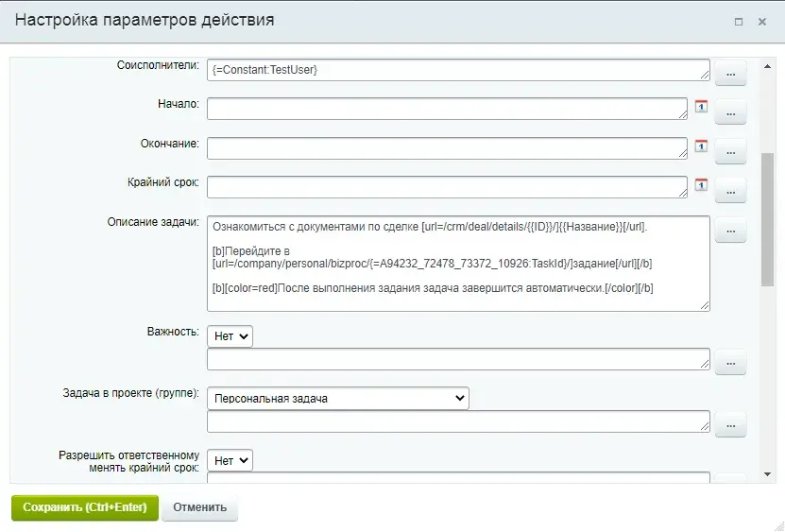This screenshot has width=785, height=532.
Task: Open calendar picker for Крайний срок
Action: coord(701,185)
